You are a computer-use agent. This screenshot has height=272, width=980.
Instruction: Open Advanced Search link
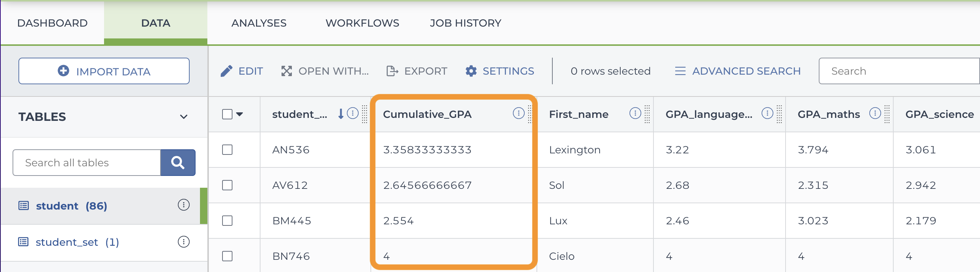coord(738,71)
